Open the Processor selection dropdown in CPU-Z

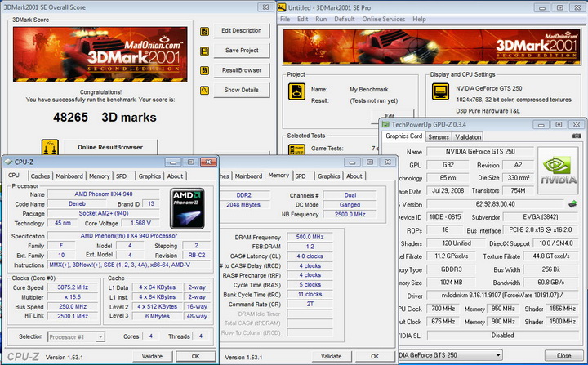100,337
